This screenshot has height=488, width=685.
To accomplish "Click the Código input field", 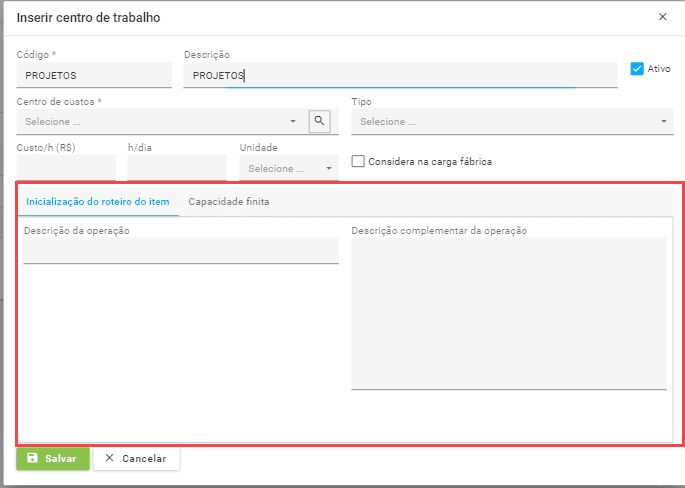I will 94,75.
